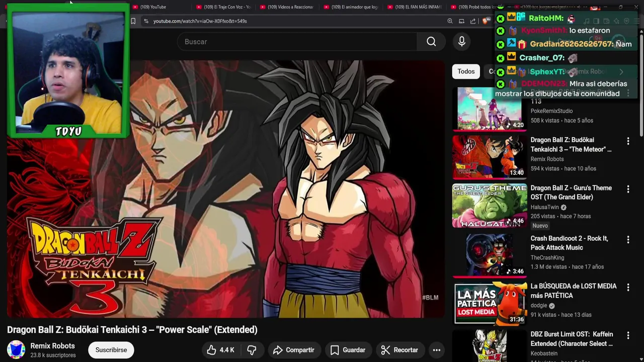Select the Todos filter chip
This screenshot has height=362, width=644.
coord(466,71)
